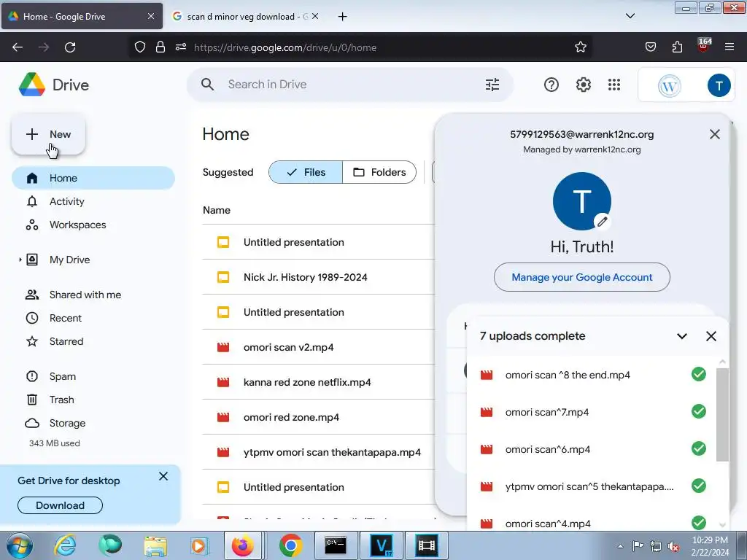Screen dimensions: 747x560
Task: Open the Help question mark icon
Action: tap(551, 85)
